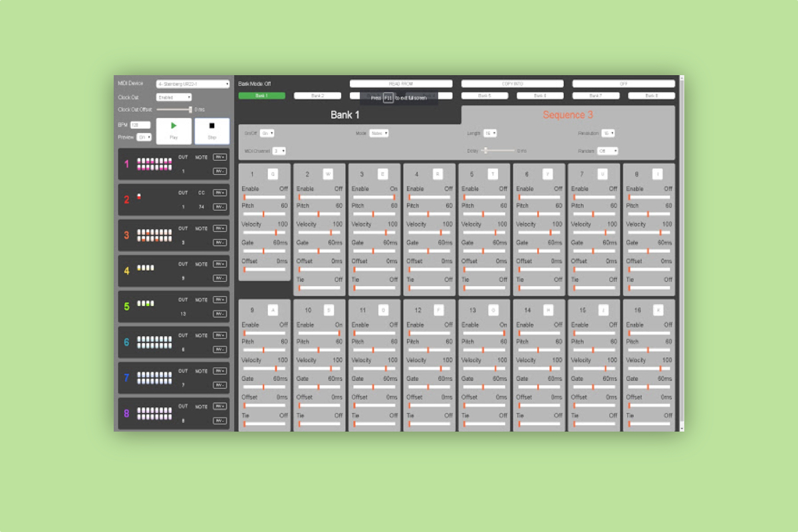798x532 pixels.
Task: Switch to the Bank 2 tab
Action: click(318, 96)
